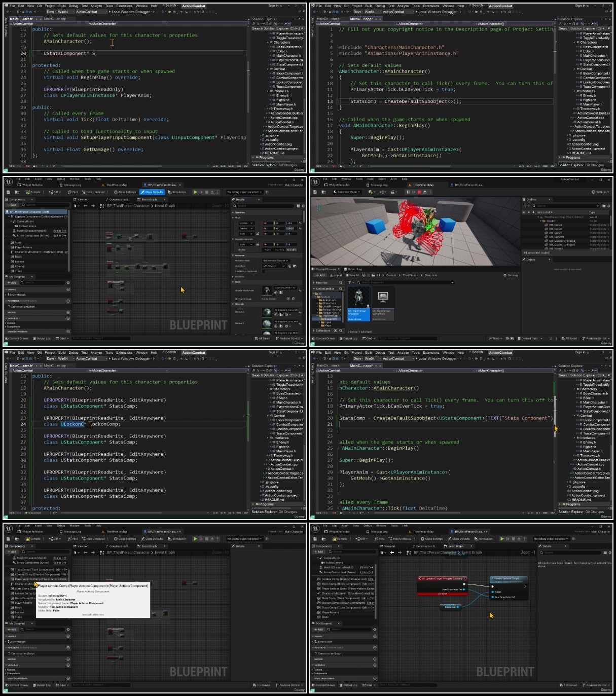Screen dimensions: 616x696
Task: Set Mobility to Stationary in Details panel
Action: click(x=279, y=250)
